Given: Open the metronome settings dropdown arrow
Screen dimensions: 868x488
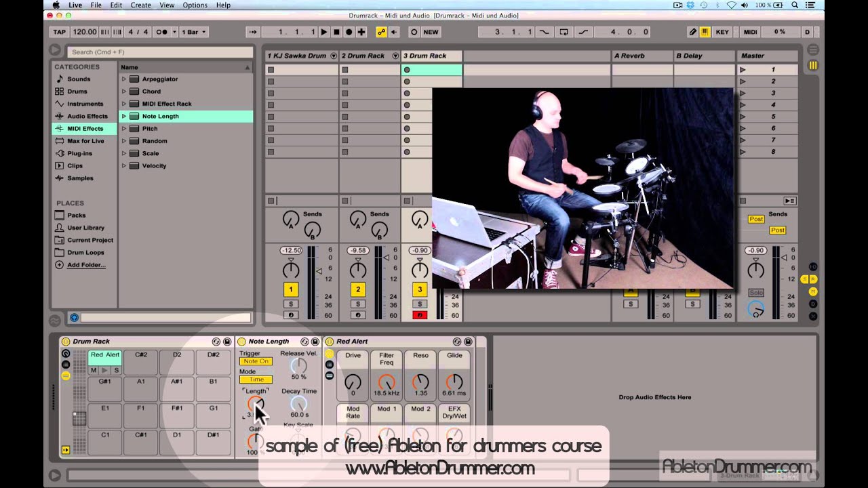Looking at the screenshot, I should coord(174,32).
